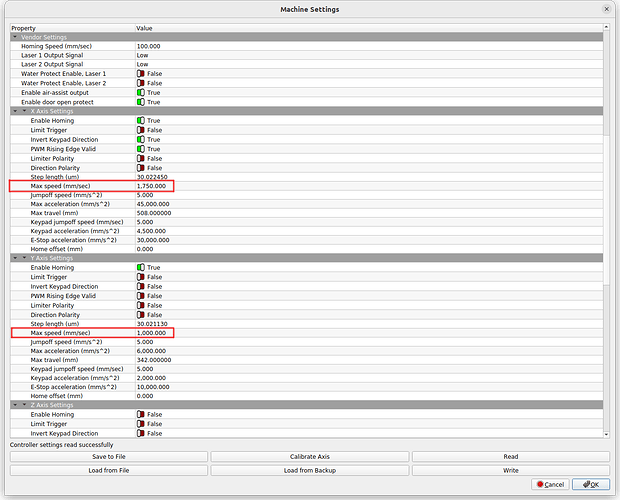
Task: Click the Save to File button
Action: tap(109, 457)
